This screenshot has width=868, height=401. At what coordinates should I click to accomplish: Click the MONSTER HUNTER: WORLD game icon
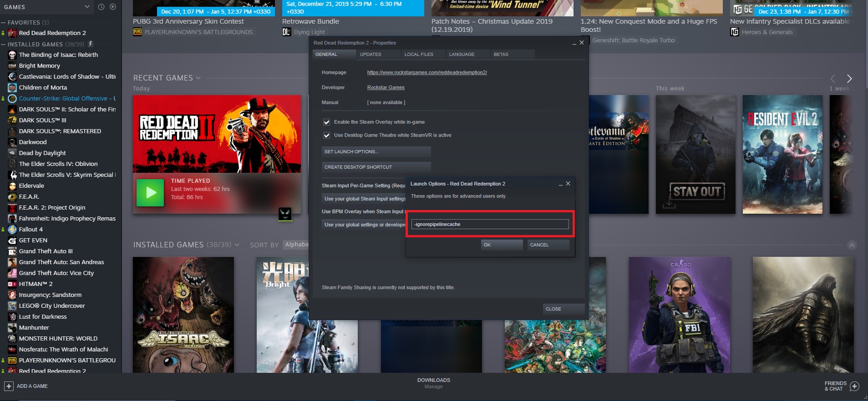point(12,339)
